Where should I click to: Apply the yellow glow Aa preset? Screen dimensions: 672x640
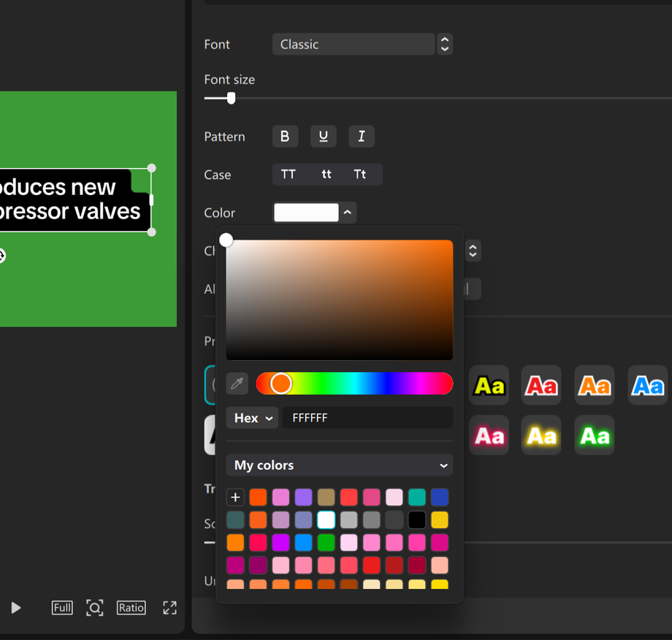[541, 435]
